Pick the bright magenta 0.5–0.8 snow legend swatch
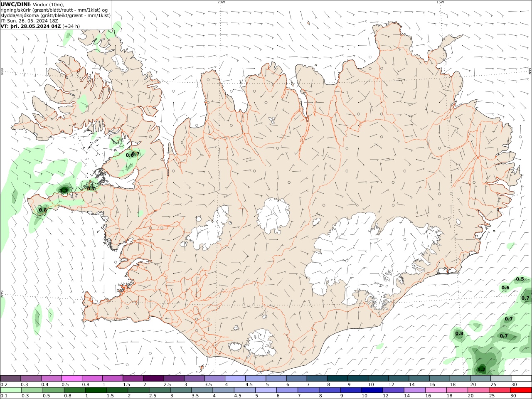The image size is (532, 399). point(72,379)
